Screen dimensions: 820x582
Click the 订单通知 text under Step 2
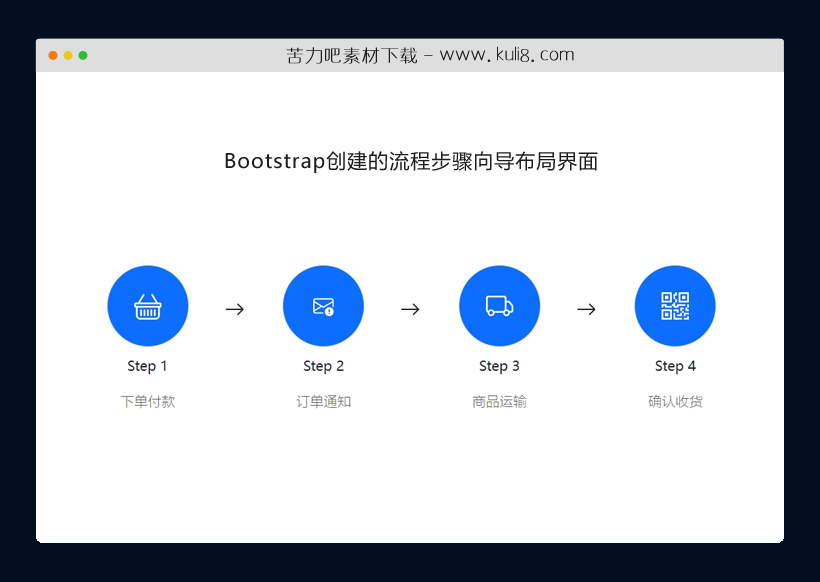coord(324,401)
